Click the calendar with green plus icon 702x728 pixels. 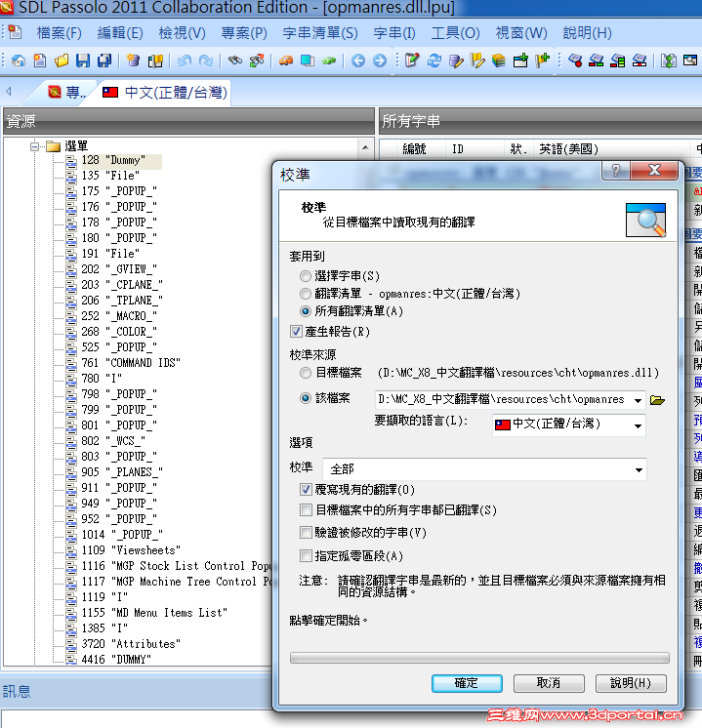click(x=520, y=61)
